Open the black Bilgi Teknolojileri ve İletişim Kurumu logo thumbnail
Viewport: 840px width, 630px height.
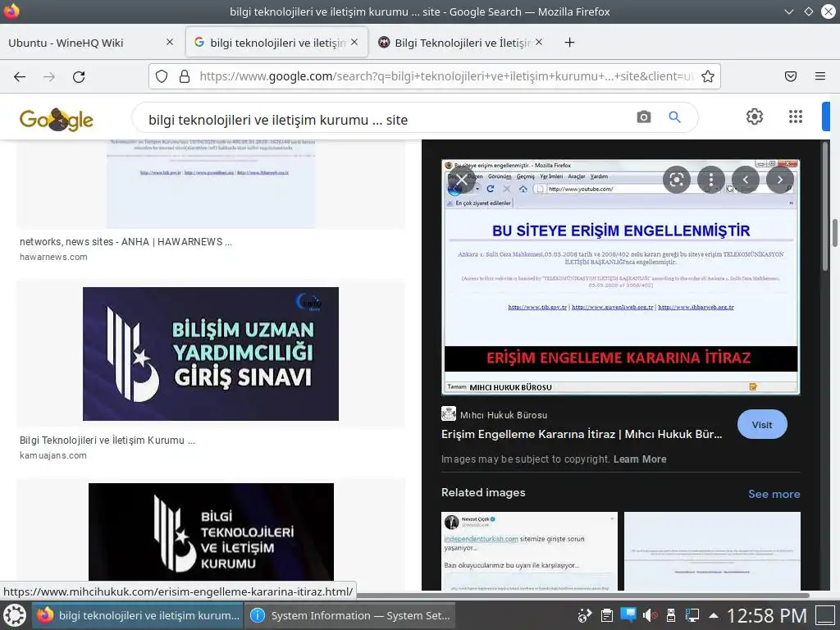[x=211, y=532]
